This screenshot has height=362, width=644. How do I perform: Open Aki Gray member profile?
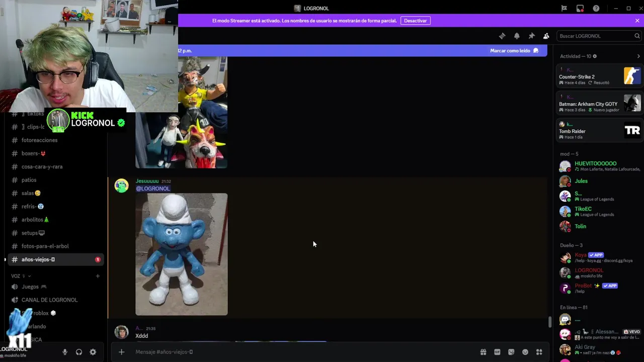pyautogui.click(x=599, y=349)
